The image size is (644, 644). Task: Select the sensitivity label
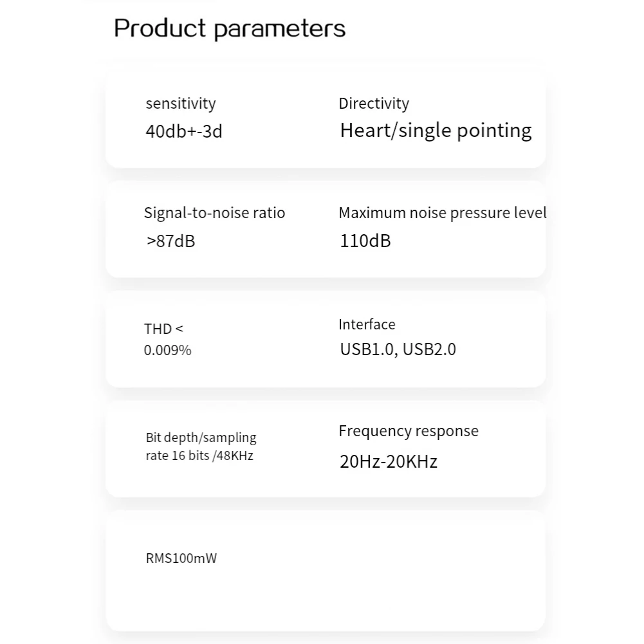coord(181,104)
